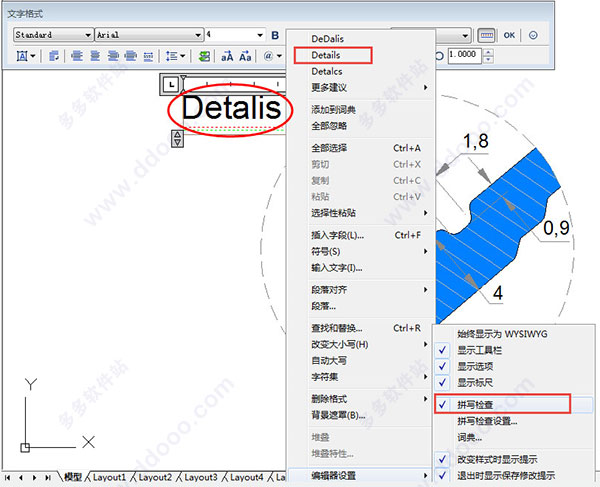The width and height of the screenshot is (600, 487).
Task: Click the text height field showing 4
Action: point(230,35)
